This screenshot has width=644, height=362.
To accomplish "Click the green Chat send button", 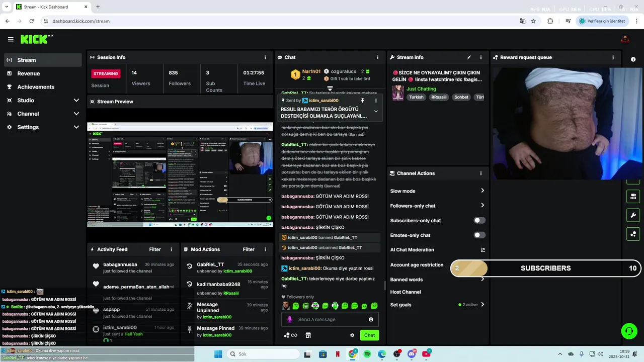I will click(369, 335).
